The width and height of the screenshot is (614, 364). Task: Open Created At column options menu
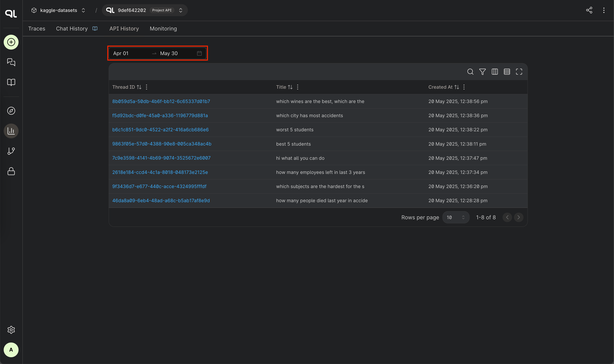click(464, 87)
